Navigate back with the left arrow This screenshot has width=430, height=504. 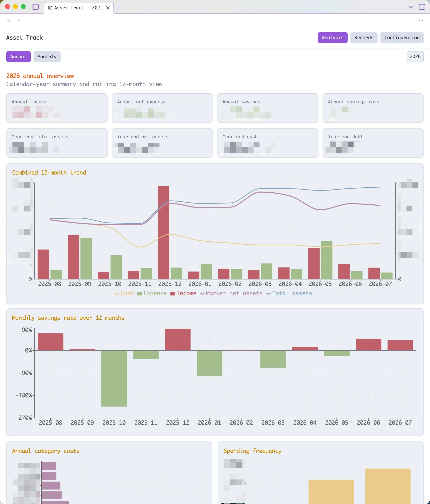9,20
